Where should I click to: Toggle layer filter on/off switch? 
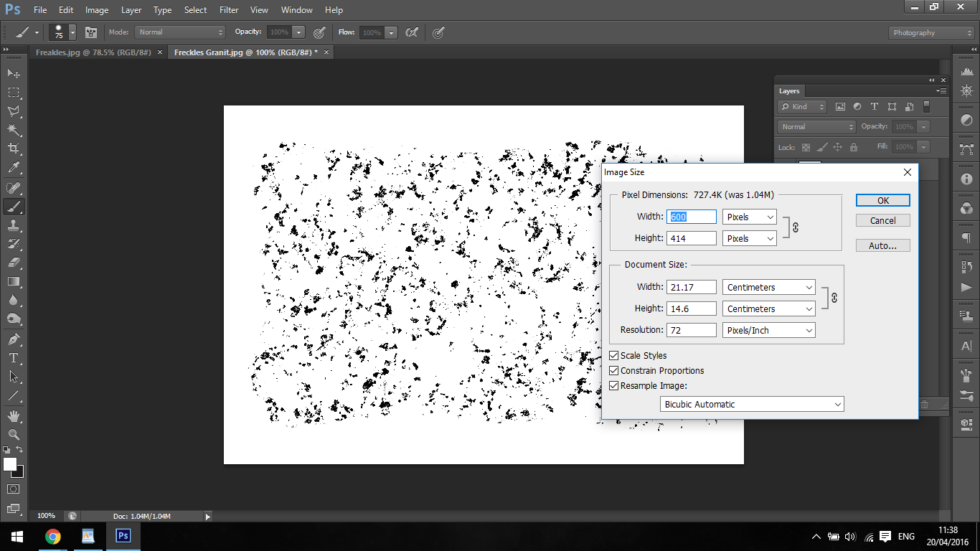tap(926, 107)
